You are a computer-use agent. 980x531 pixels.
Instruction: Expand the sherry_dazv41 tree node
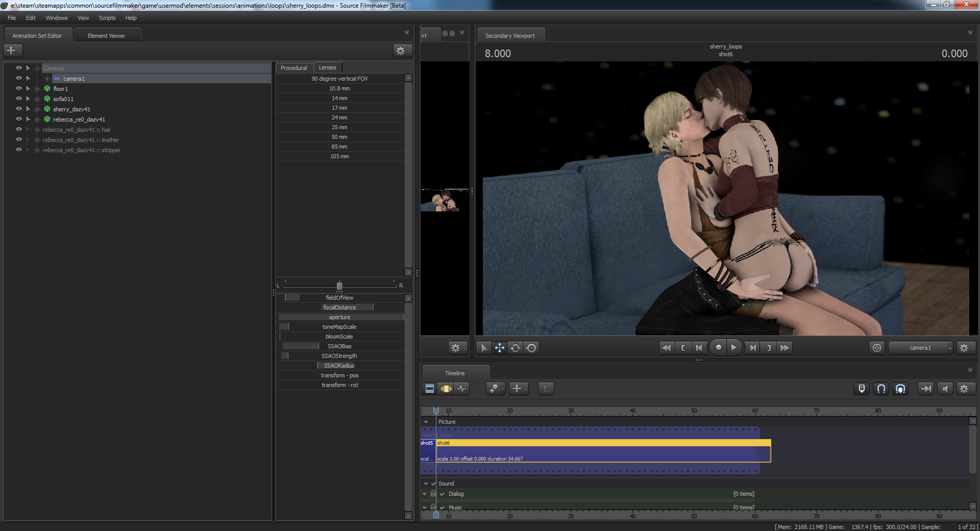tap(37, 109)
